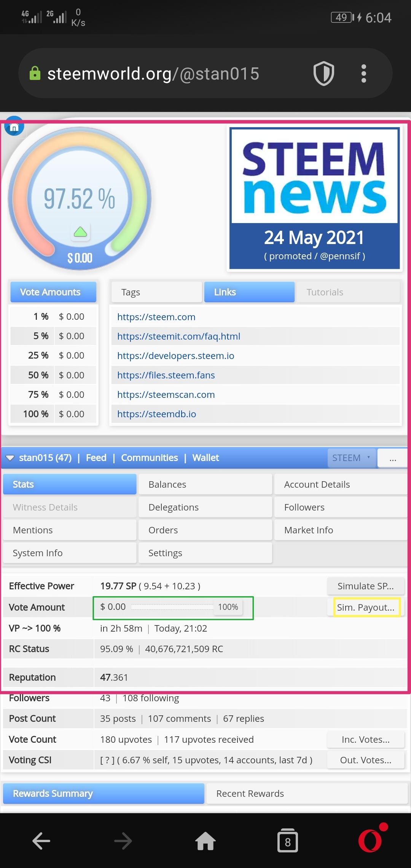
Task: Open the steemdb.io link
Action: click(x=156, y=414)
